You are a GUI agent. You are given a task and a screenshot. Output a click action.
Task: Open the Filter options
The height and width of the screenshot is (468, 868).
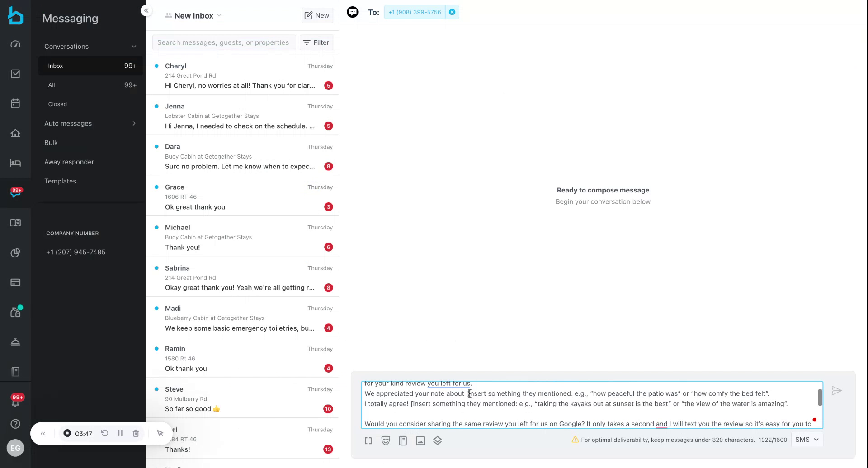316,42
